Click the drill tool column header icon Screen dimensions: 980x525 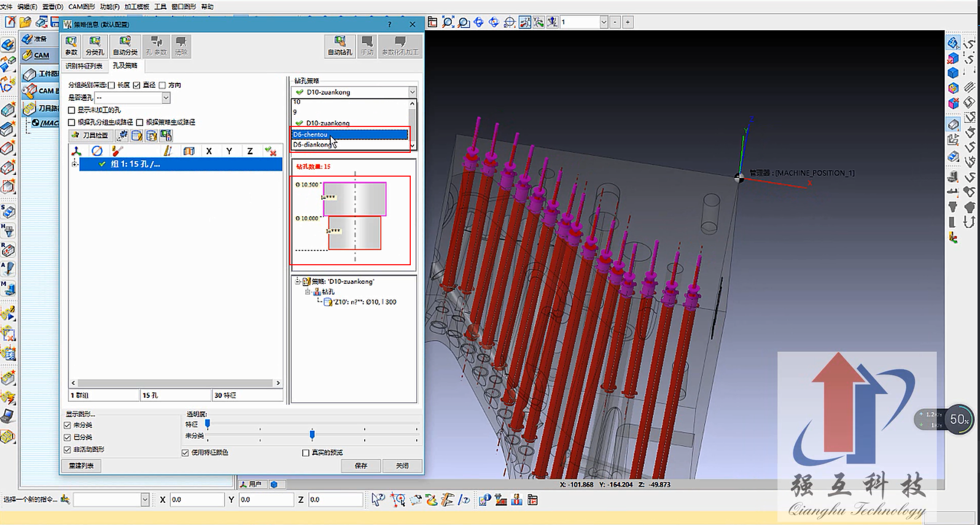(117, 151)
